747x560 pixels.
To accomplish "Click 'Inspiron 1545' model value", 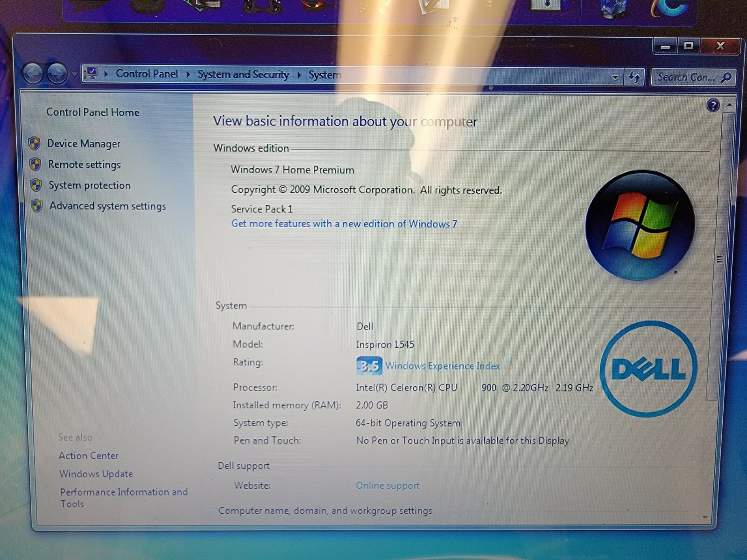I will point(385,344).
